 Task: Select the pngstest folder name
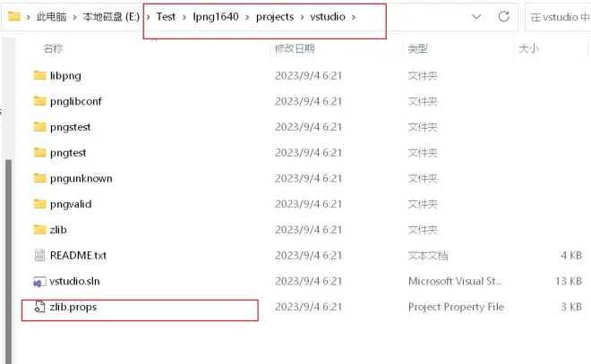[70, 127]
